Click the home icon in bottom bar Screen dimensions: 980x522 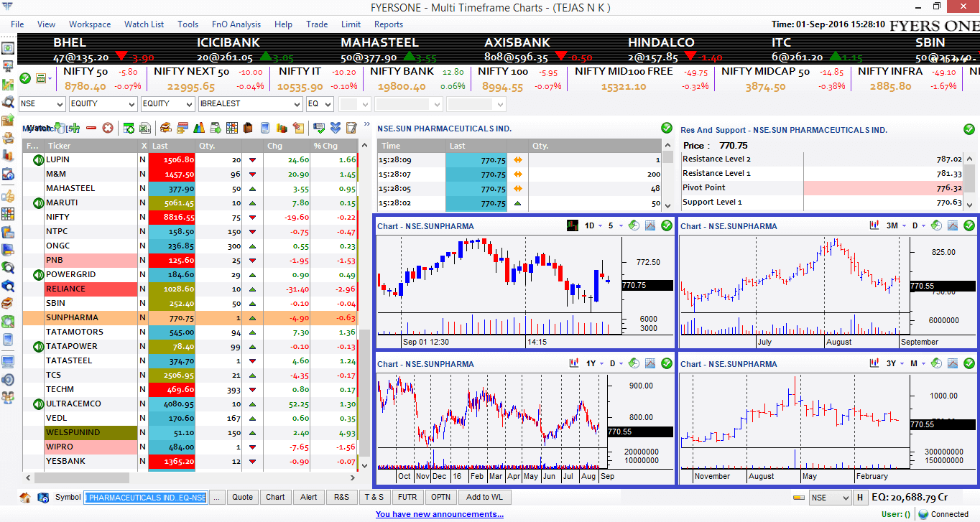click(x=25, y=497)
